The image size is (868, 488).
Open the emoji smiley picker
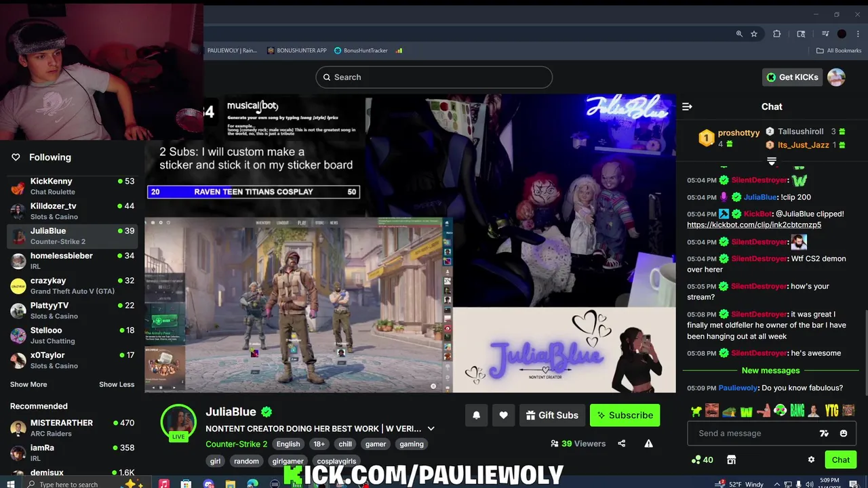[844, 433]
